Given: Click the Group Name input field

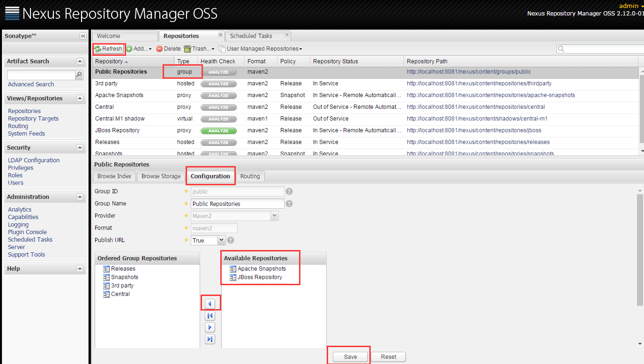Looking at the screenshot, I should [238, 204].
